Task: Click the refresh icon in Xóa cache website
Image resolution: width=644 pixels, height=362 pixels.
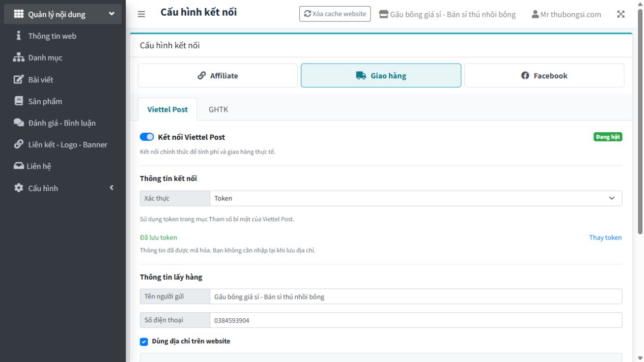Action: coord(307,14)
